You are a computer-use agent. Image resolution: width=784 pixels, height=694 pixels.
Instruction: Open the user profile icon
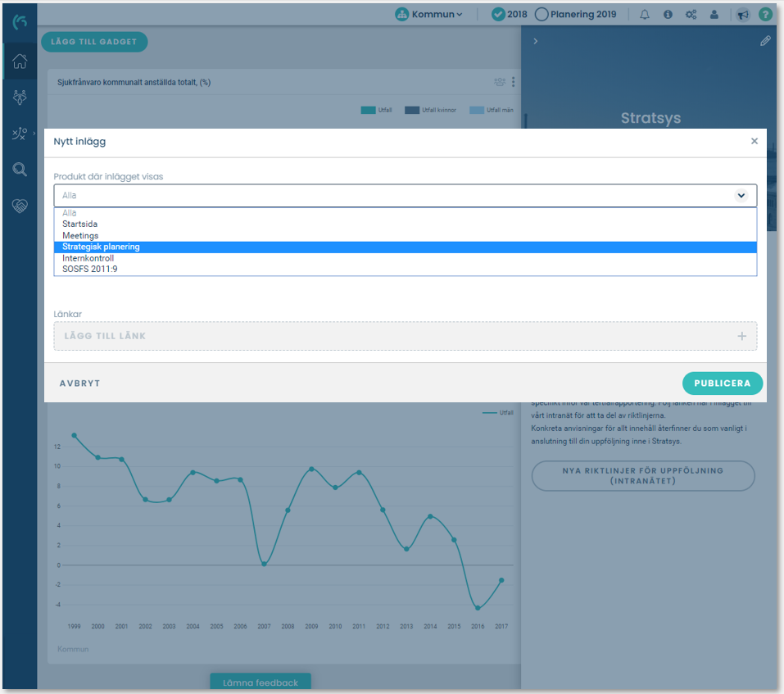click(714, 15)
